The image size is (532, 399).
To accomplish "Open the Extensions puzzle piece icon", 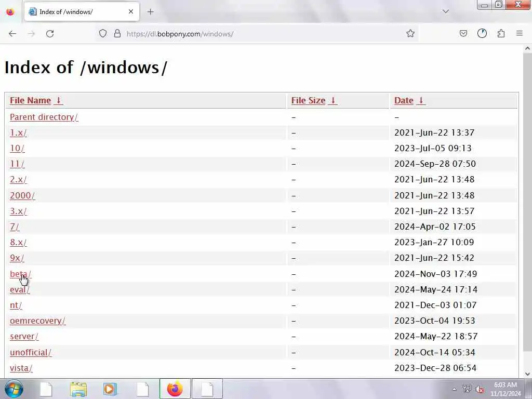I will coord(501,34).
